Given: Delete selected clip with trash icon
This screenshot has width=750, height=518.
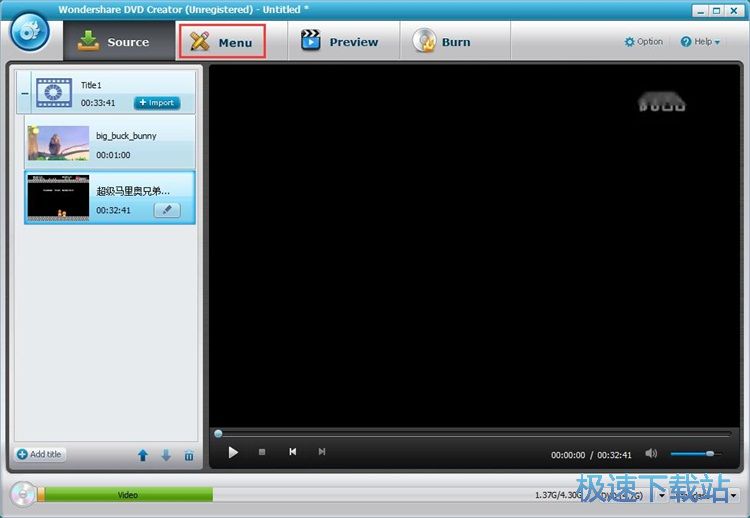Looking at the screenshot, I should point(189,455).
